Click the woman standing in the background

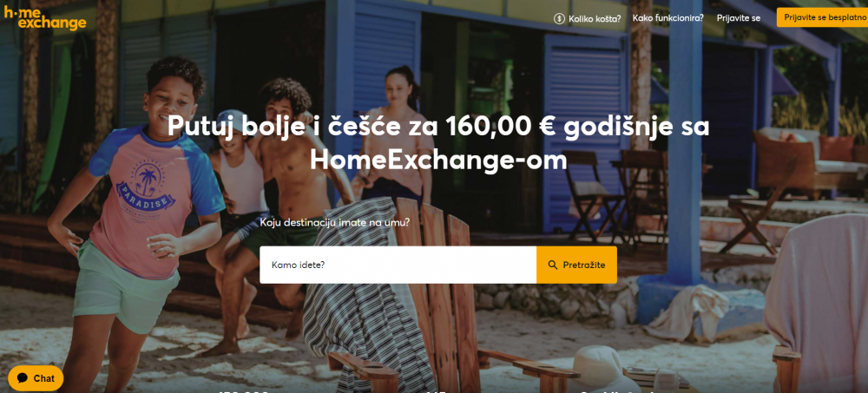[x=395, y=133]
